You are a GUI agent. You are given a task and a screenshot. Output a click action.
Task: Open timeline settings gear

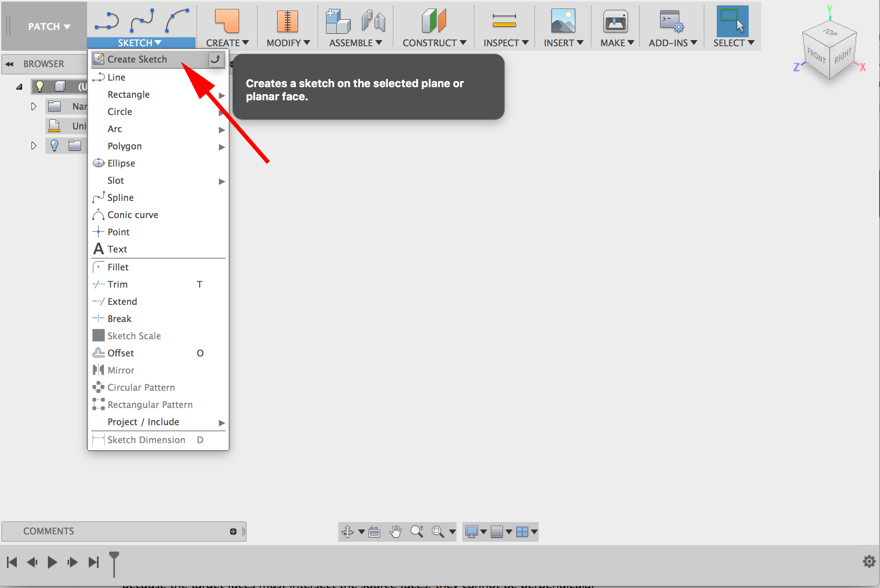click(x=869, y=561)
